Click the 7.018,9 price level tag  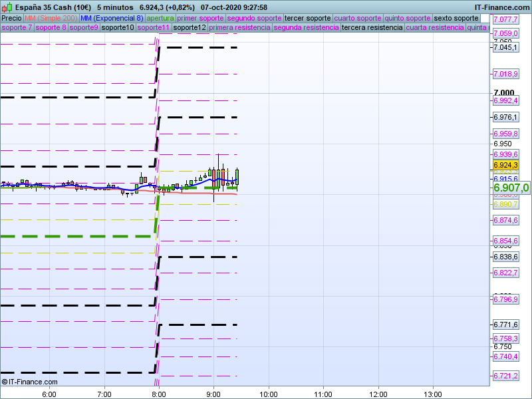(505, 74)
